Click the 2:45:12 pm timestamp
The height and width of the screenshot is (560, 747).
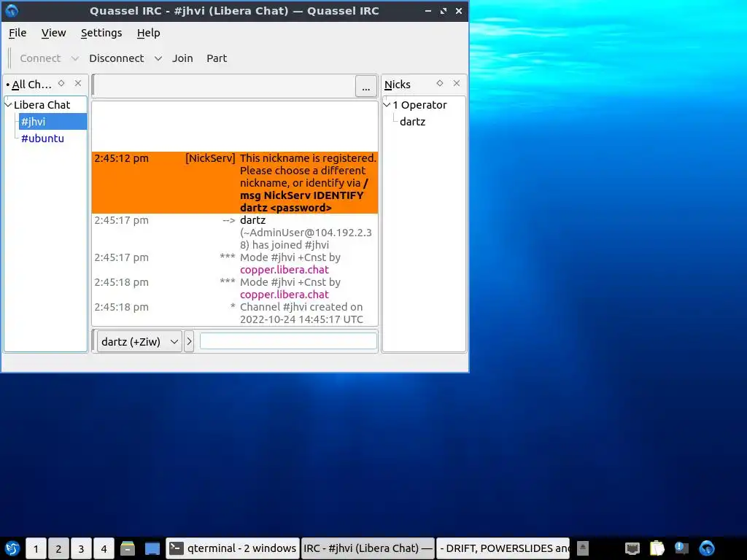122,158
